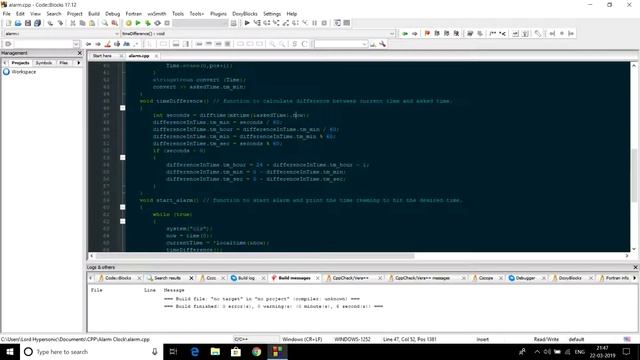Collapse fold marker at line 60

122,207
